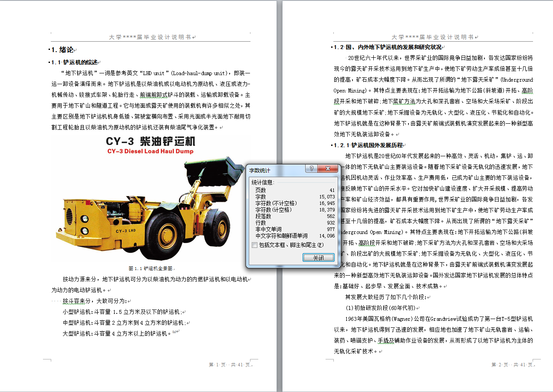Click the heading 1. 绪论
This screenshot has width=553, height=392.
(63, 50)
